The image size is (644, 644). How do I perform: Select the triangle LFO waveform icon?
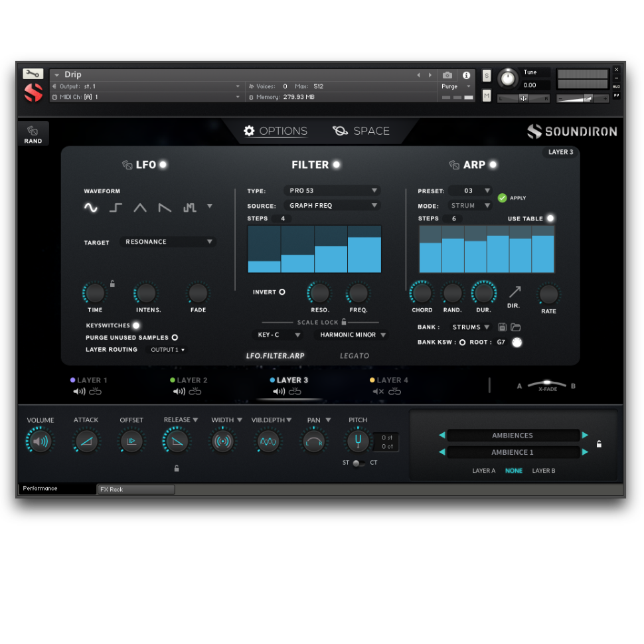coord(140,208)
